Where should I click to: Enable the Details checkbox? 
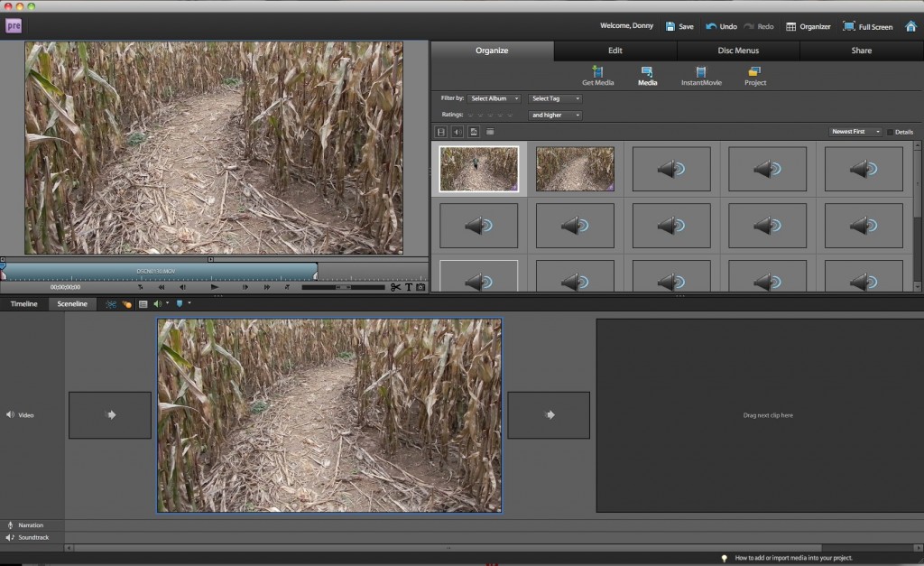890,132
